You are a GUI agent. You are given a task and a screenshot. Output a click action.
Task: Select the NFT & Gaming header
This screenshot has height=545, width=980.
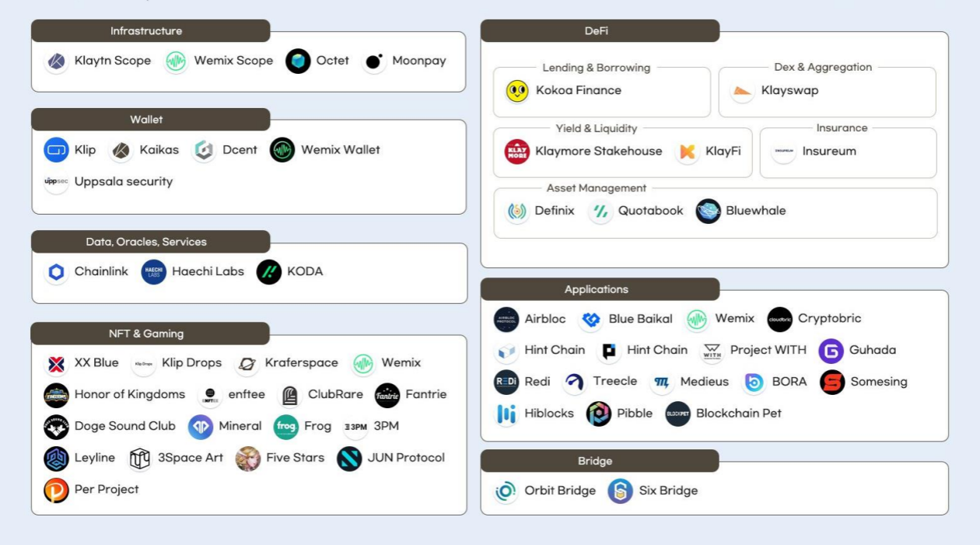(150, 334)
